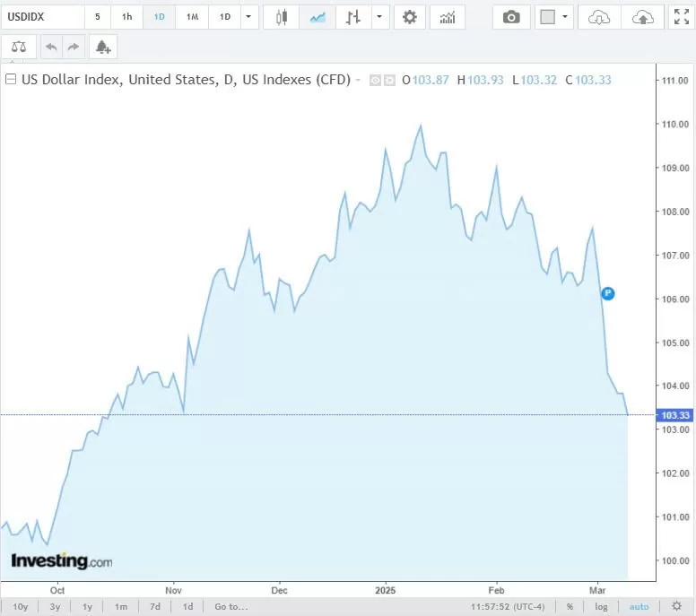Click the load chart layout cloud icon
This screenshot has height=616, width=696.
pyautogui.click(x=598, y=17)
